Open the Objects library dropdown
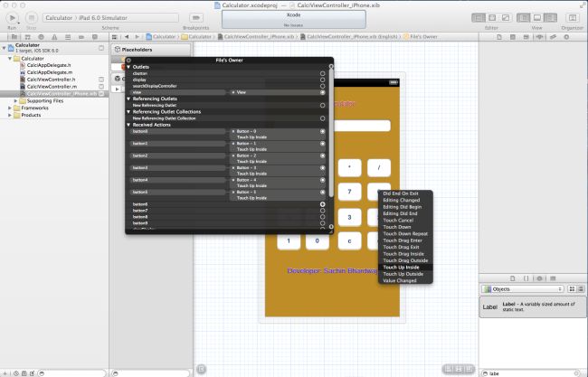Viewport: 588px width, 377px height. coord(522,289)
